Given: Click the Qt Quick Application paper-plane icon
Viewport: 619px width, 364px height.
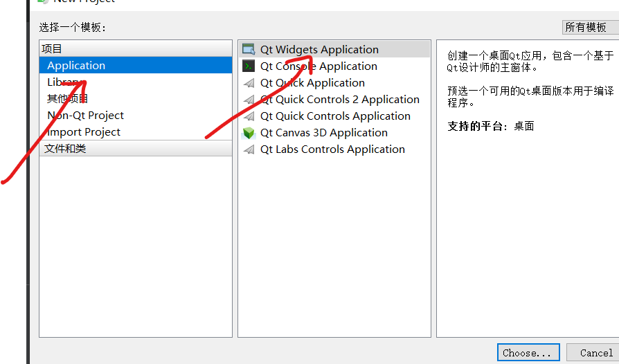Looking at the screenshot, I should coord(249,83).
